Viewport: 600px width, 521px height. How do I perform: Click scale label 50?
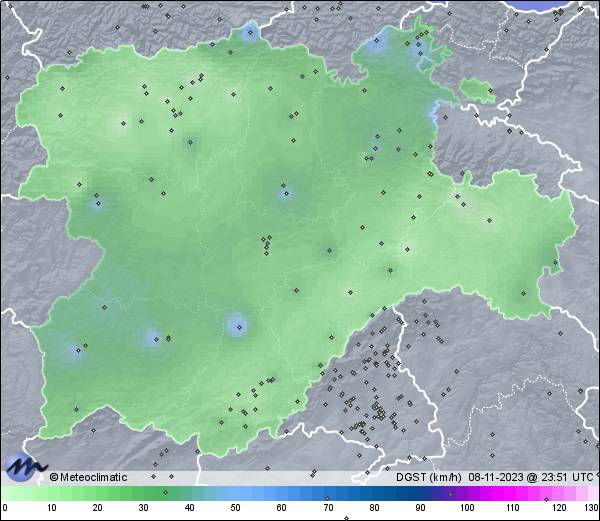(235, 508)
